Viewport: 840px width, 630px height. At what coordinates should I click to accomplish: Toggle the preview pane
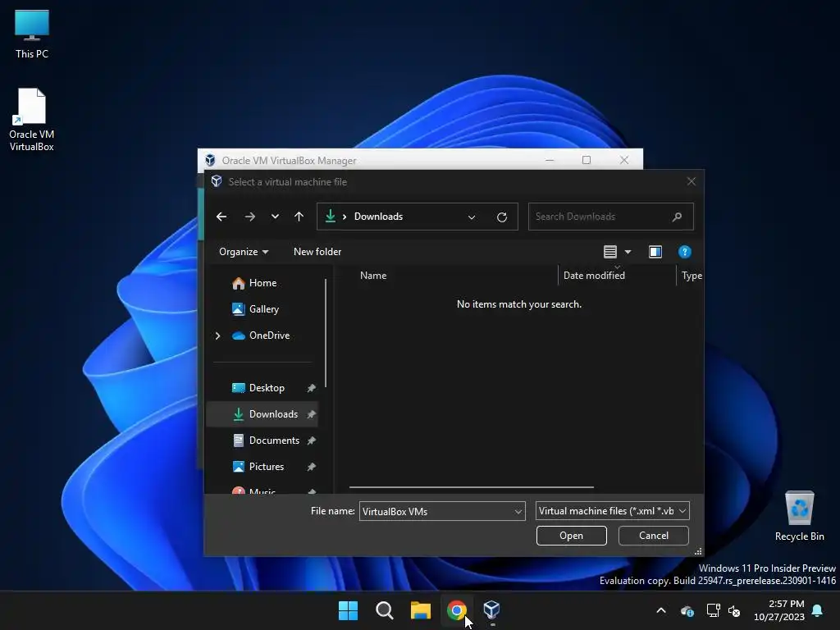(655, 252)
